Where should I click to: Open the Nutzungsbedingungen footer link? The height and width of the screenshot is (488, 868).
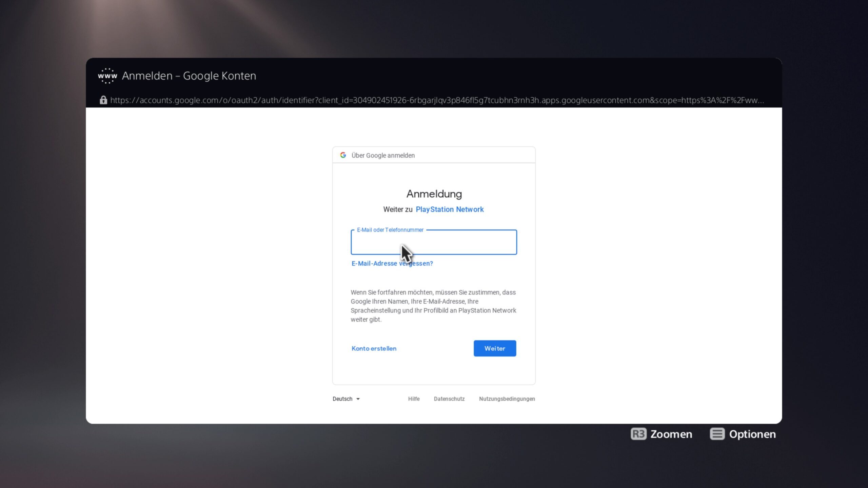pos(507,399)
